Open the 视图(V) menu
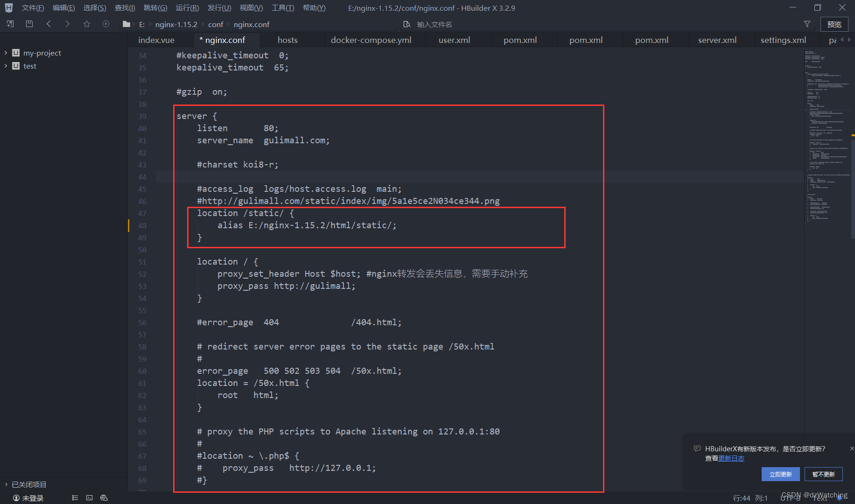The image size is (855, 504). (x=251, y=8)
